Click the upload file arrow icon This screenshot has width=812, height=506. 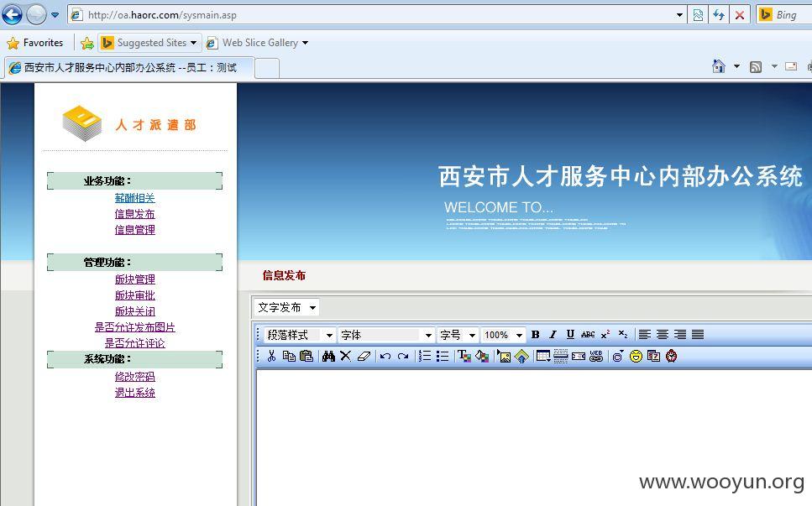tap(521, 356)
